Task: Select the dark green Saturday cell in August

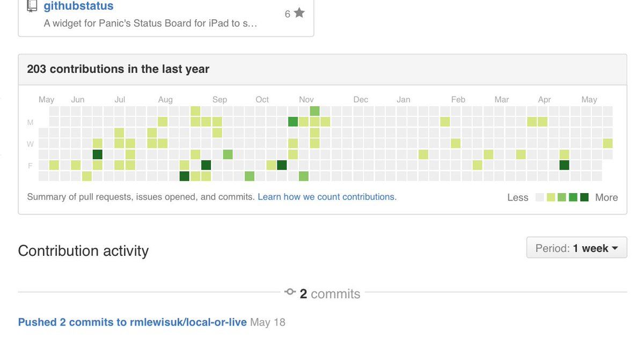Action: click(x=184, y=176)
